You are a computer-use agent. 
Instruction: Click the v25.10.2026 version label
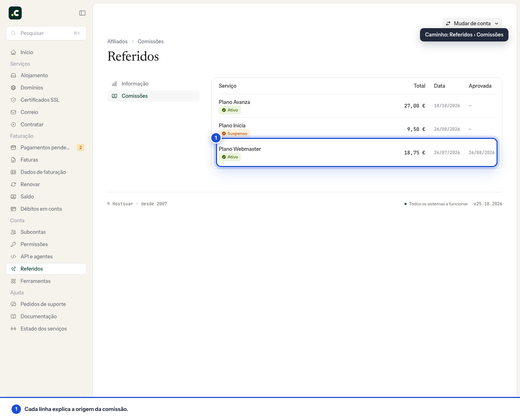click(x=488, y=204)
